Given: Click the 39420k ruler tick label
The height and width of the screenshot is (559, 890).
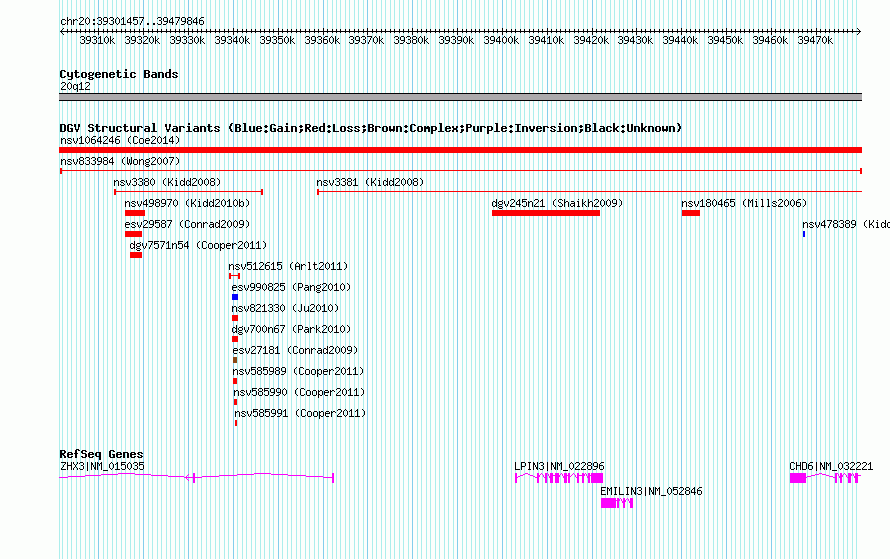Looking at the screenshot, I should [x=591, y=40].
